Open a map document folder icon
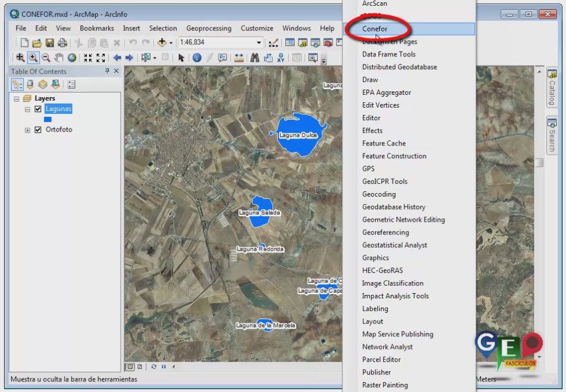 pos(37,43)
